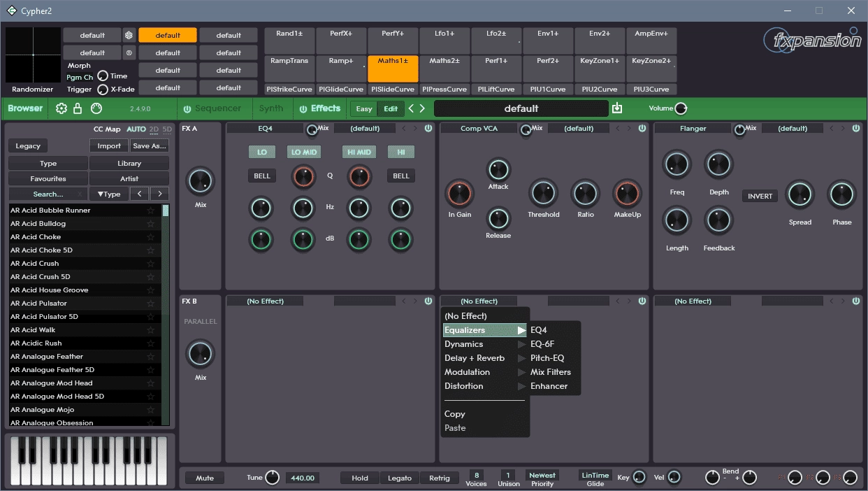Star the AR Acid Choke preset
This screenshot has width=868, height=491.
(x=151, y=236)
